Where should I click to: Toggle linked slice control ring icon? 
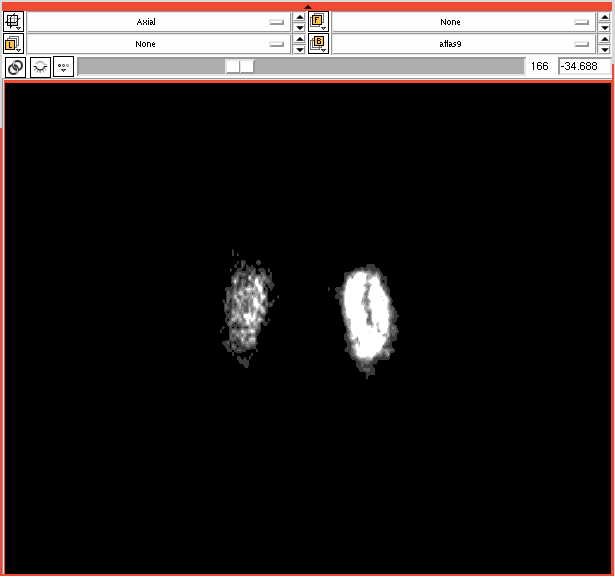pos(15,67)
